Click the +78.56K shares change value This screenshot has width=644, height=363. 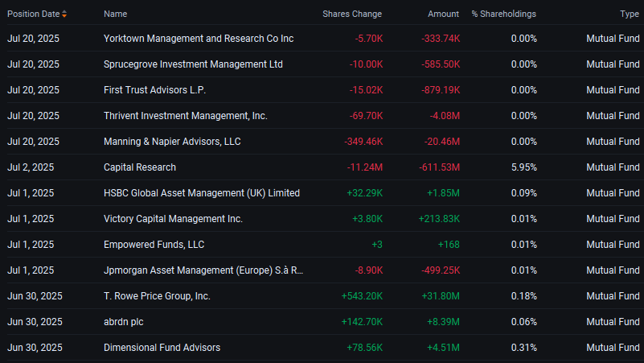365,348
